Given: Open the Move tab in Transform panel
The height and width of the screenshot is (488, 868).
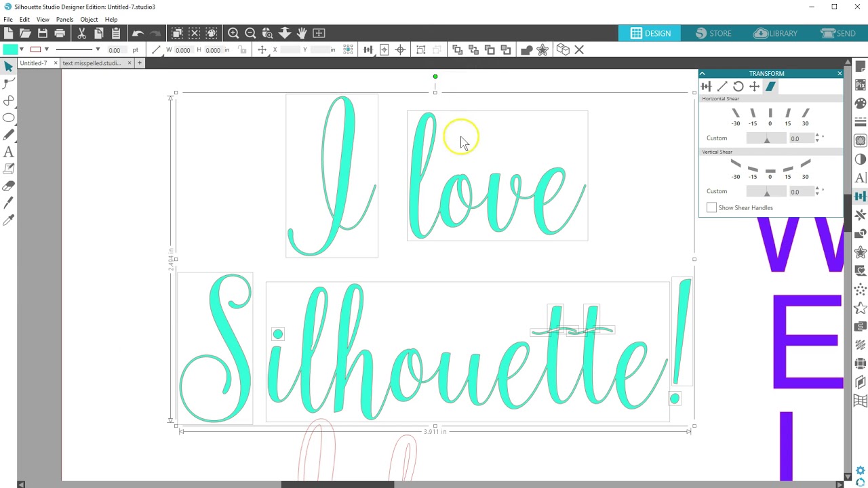Looking at the screenshot, I should pos(754,86).
